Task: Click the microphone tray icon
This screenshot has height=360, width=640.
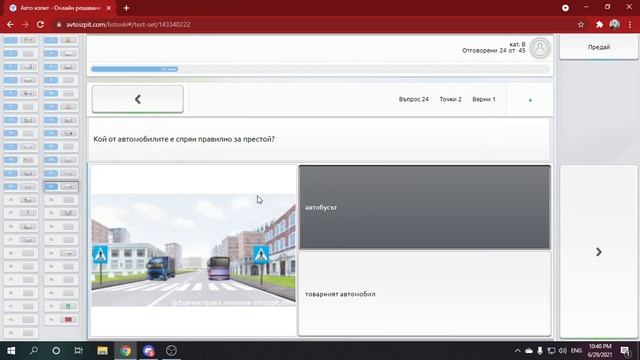Action: tap(540, 351)
